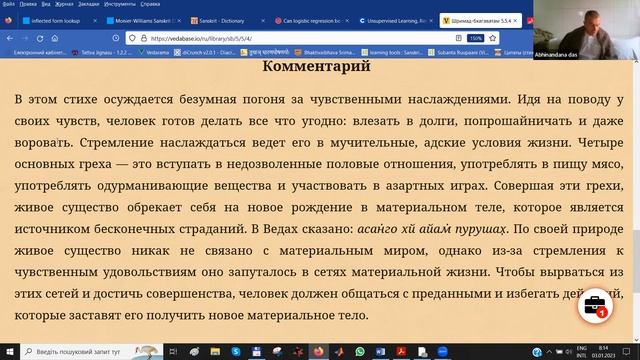Open the Zoom app from the taskbar
This screenshot has height=360, width=640.
(x=442, y=351)
